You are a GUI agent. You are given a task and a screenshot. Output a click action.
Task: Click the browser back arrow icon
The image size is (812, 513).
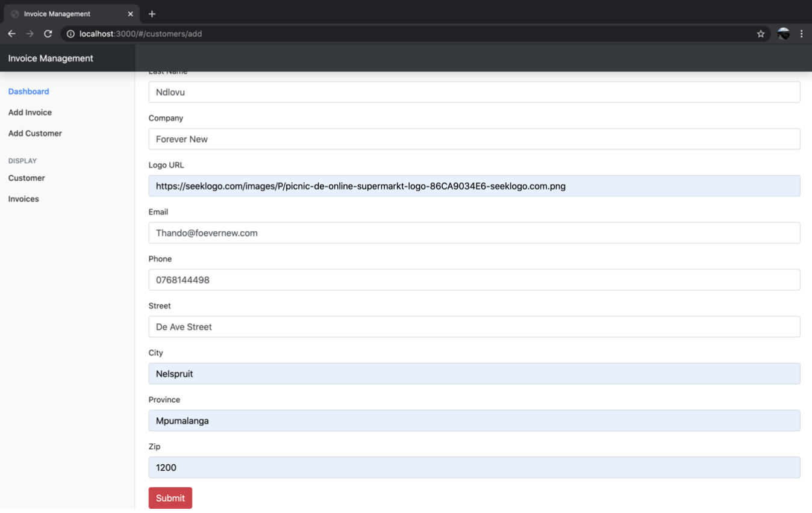click(x=11, y=34)
